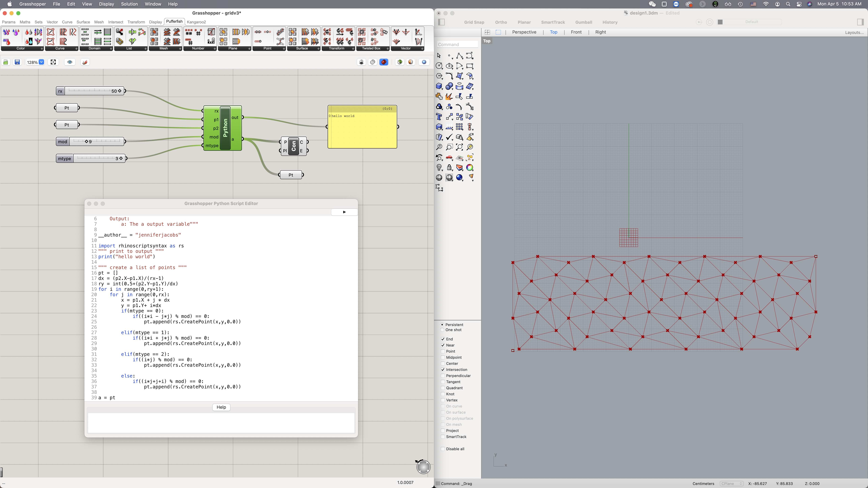Click the eye Named Views icon
This screenshot has width=868, height=488.
[70, 62]
